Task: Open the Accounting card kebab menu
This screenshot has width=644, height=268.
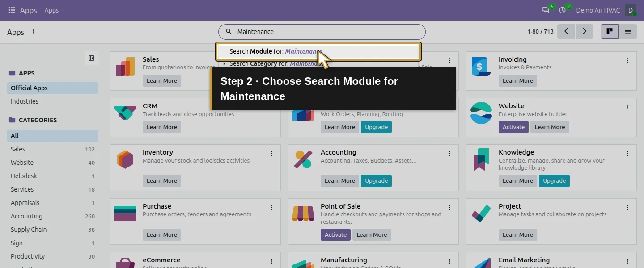Action: pos(449,154)
